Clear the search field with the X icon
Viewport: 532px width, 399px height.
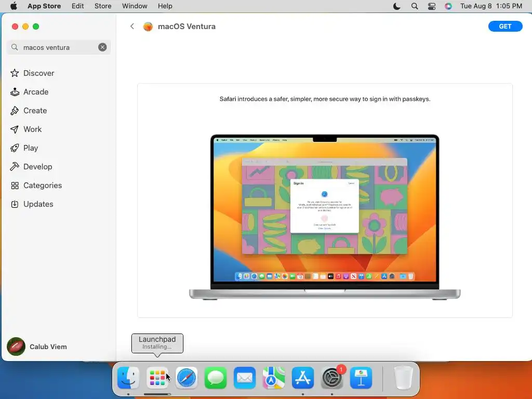(x=102, y=47)
